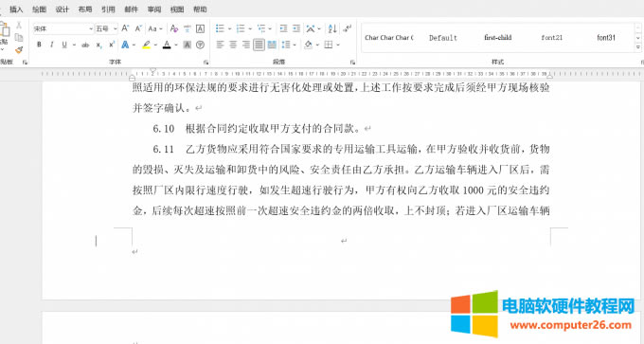The width and height of the screenshot is (644, 344).
Task: Select the justify alignment icon
Action: [x=259, y=45]
